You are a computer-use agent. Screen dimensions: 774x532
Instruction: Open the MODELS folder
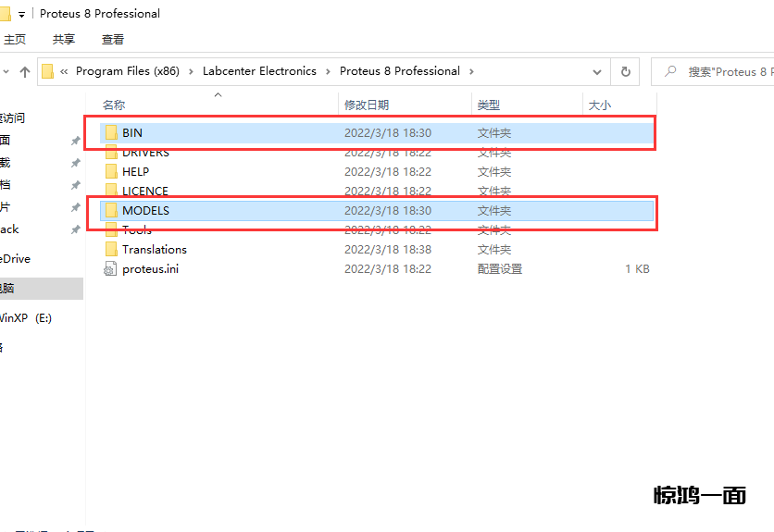coord(145,211)
